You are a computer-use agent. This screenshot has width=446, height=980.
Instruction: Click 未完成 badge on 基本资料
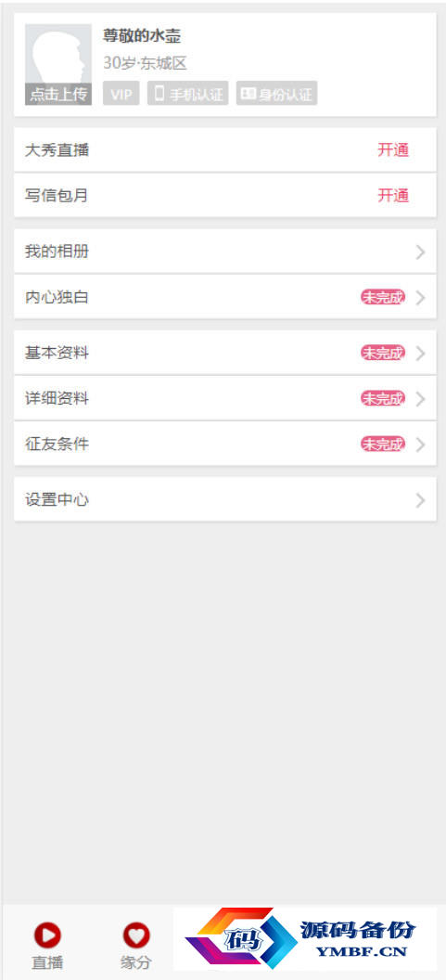[x=383, y=354]
